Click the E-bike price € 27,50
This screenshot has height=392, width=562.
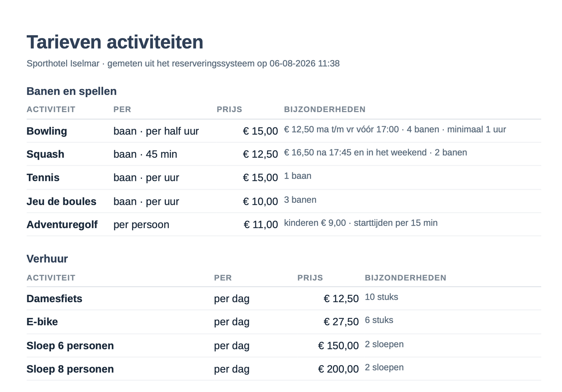pyautogui.click(x=341, y=322)
